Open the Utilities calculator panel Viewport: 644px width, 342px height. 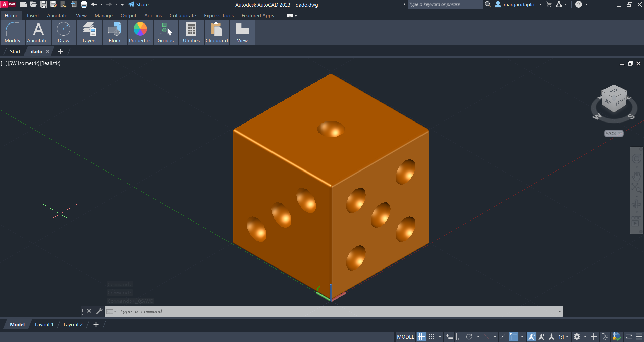coord(191,33)
